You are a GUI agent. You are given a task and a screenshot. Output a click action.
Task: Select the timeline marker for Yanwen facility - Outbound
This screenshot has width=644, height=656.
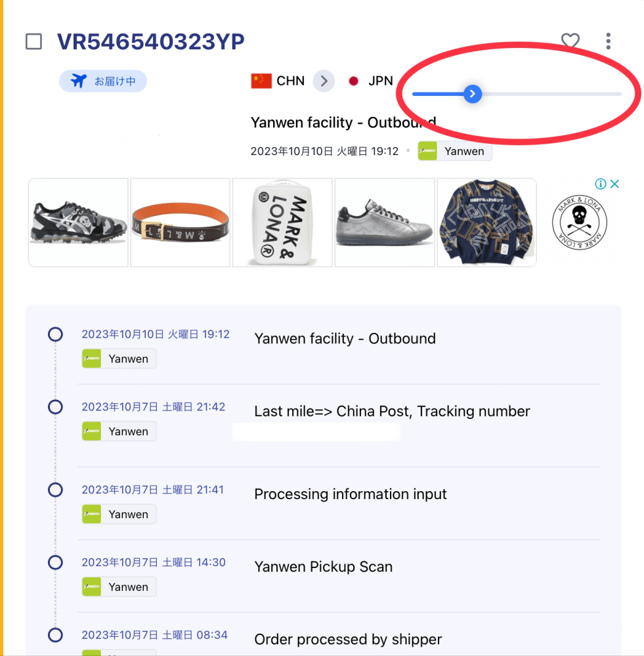[55, 334]
